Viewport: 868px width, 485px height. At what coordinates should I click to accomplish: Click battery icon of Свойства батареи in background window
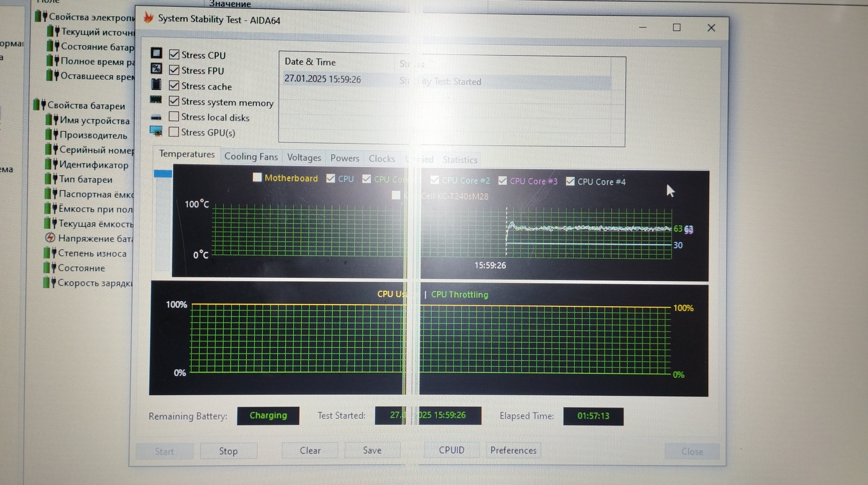click(40, 105)
